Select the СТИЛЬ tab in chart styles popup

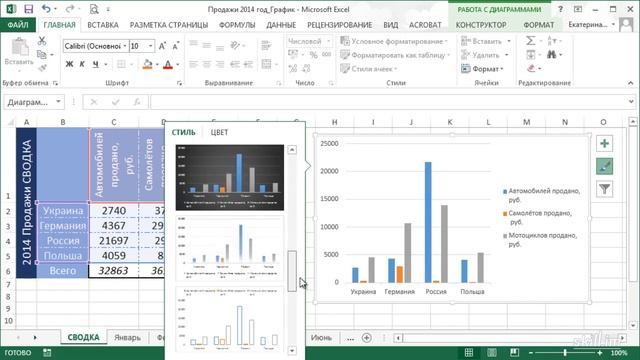(x=183, y=132)
